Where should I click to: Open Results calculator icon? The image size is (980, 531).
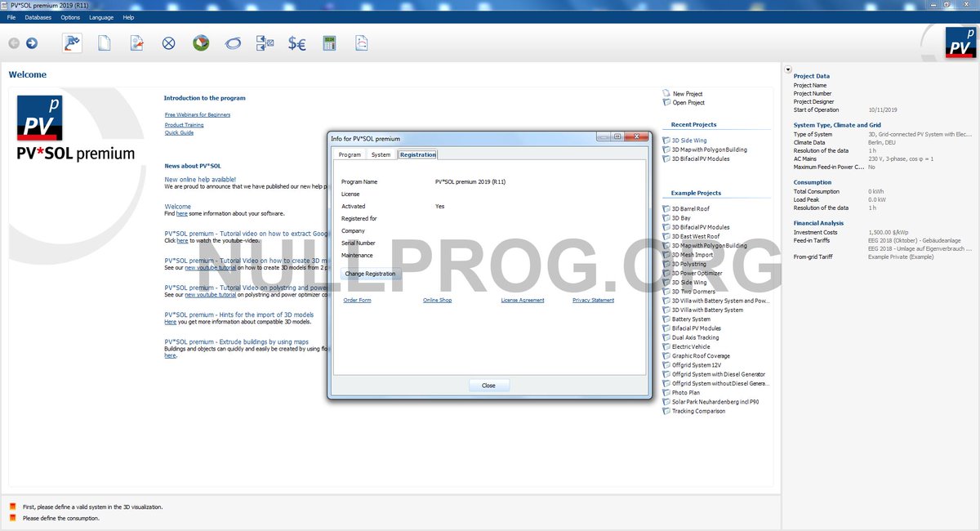tap(330, 43)
